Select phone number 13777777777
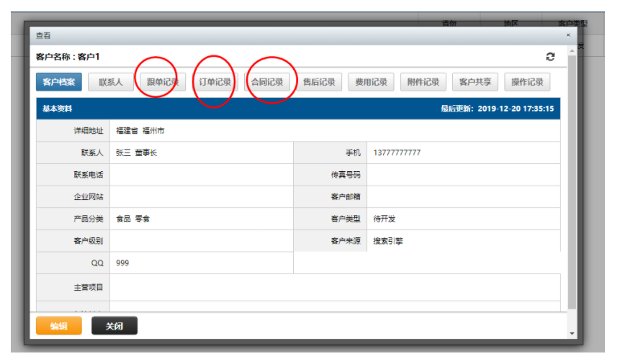The width and height of the screenshot is (620, 364). (397, 153)
